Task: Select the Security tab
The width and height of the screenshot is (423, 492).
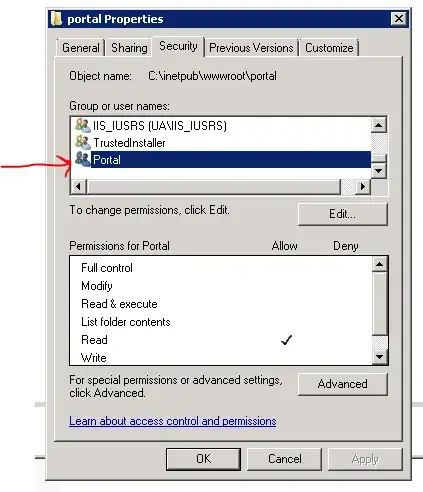Action: pyautogui.click(x=178, y=46)
